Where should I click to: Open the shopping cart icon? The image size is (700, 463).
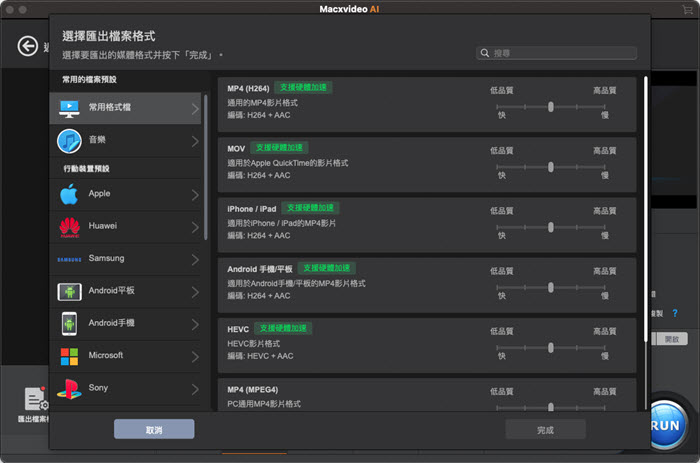[688, 9]
